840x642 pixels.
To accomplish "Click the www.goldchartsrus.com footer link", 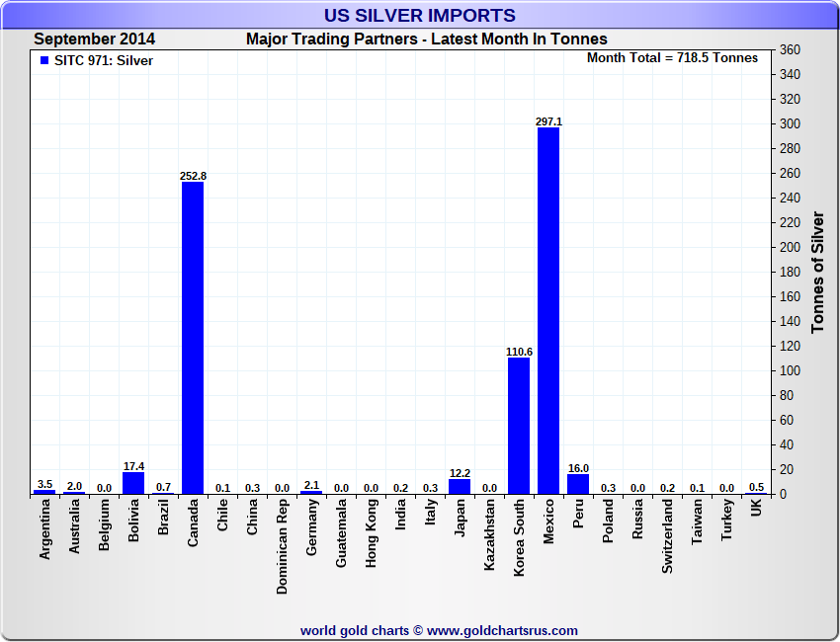I will (x=502, y=630).
